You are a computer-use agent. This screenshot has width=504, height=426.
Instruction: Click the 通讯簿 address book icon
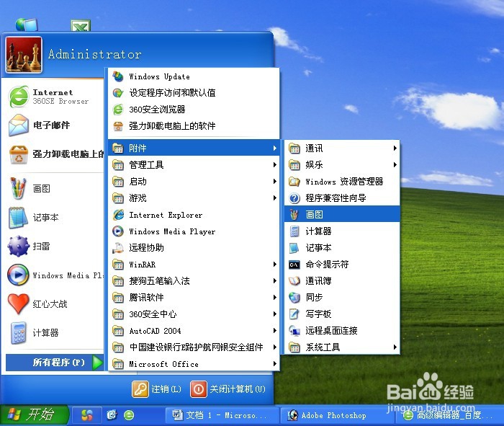[294, 281]
